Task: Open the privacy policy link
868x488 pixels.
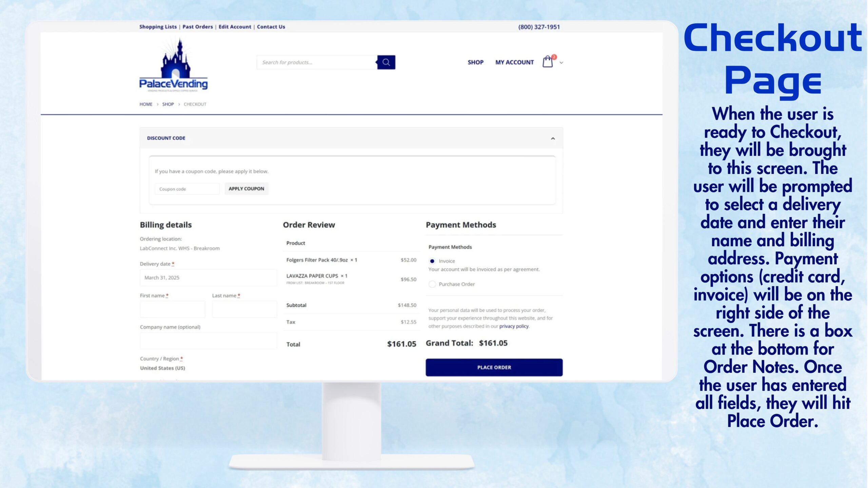Action: coord(514,326)
